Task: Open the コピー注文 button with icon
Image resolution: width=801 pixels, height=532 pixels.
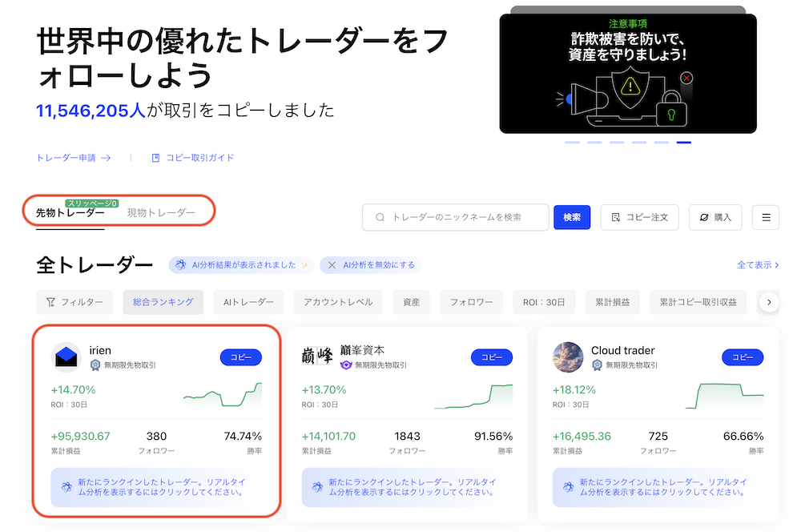Action: [639, 217]
